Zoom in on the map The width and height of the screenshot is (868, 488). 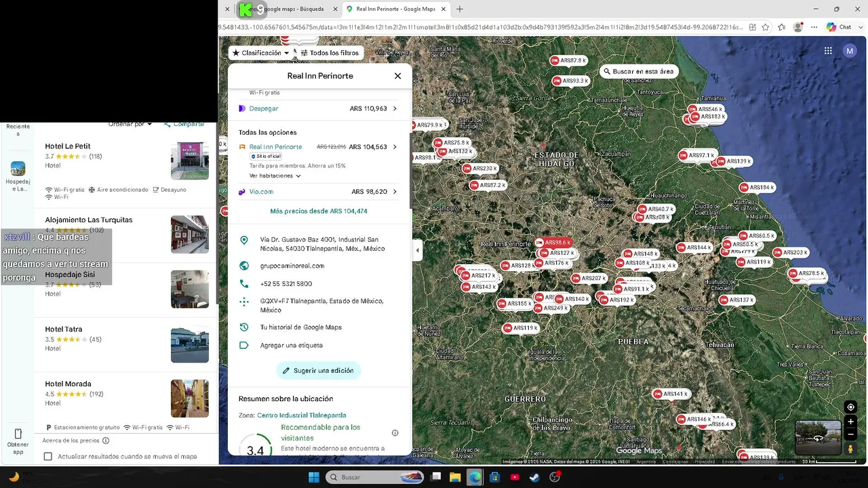(x=850, y=422)
